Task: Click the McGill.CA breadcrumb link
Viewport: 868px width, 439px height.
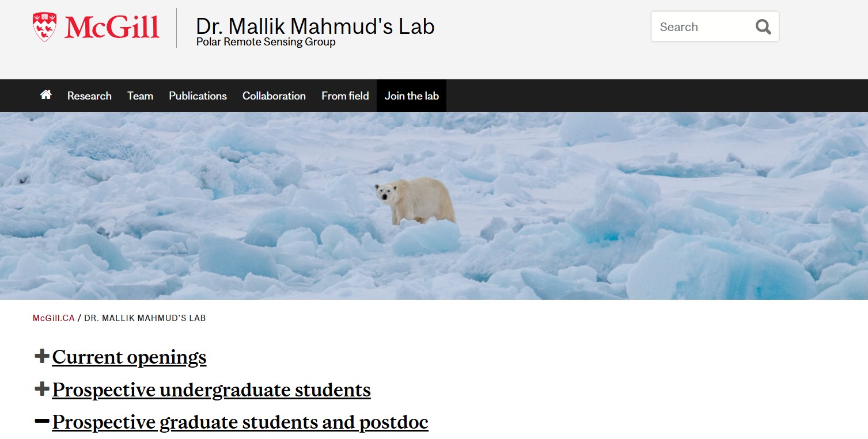Action: tap(54, 318)
